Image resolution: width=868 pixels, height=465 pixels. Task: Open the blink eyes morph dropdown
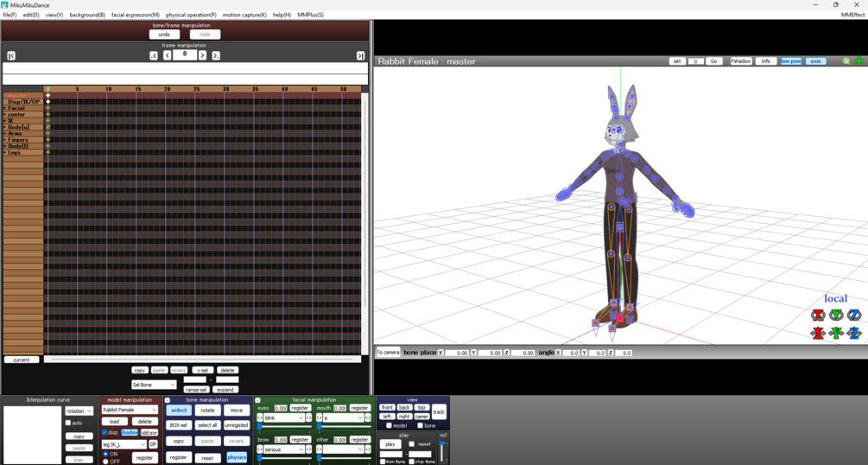(x=283, y=417)
